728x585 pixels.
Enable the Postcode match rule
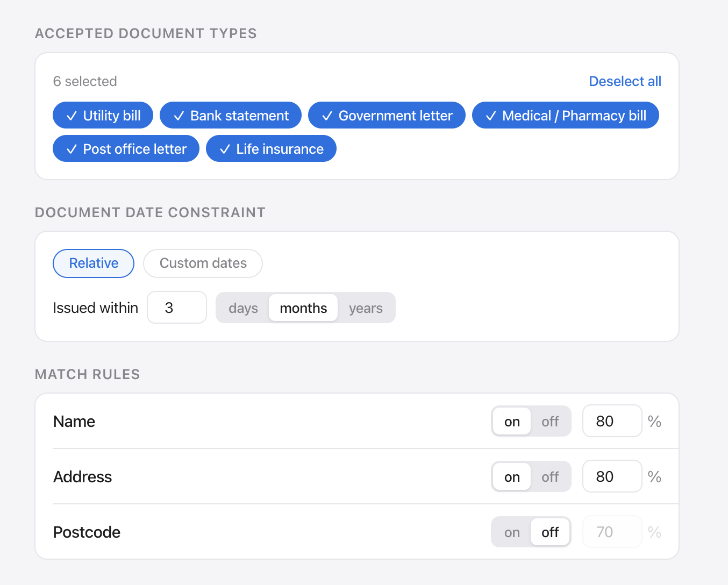[x=511, y=532]
